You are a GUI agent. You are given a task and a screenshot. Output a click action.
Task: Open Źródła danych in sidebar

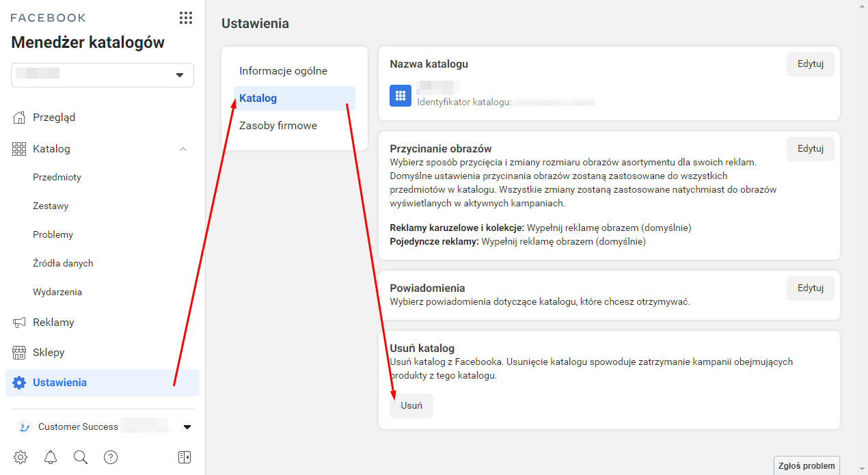[63, 263]
